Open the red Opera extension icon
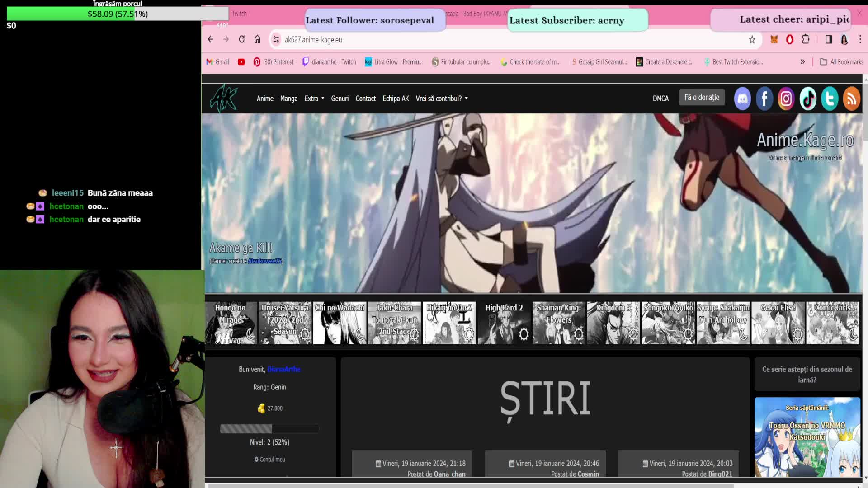 click(x=790, y=40)
